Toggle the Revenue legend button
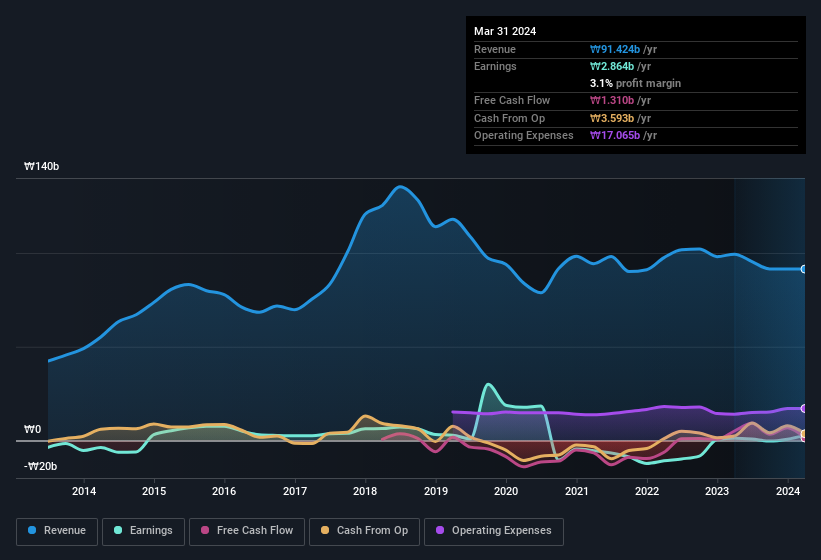Viewport: 821px width, 560px height. [57, 531]
